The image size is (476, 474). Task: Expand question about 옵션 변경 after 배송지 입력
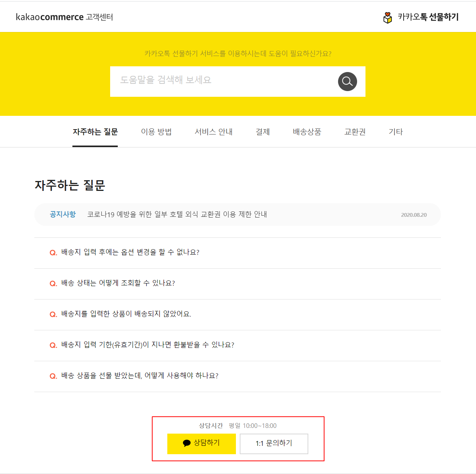[237, 253]
